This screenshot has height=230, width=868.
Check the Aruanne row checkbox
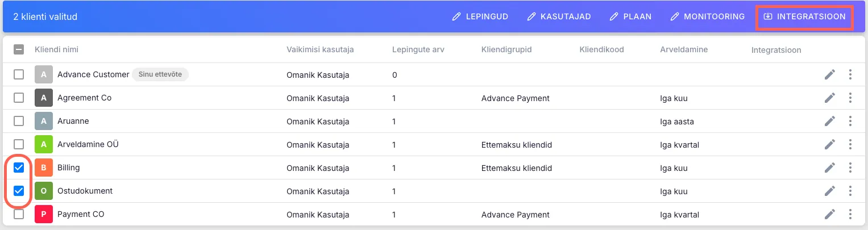point(19,121)
